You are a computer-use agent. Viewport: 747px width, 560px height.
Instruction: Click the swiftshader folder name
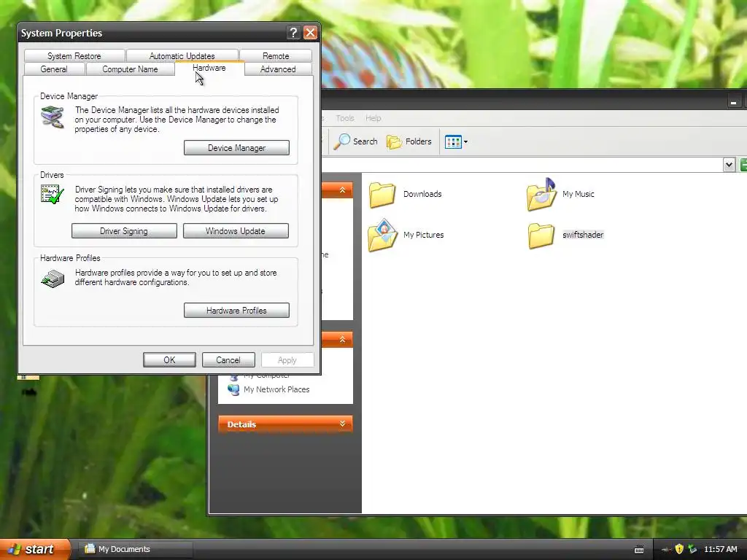[583, 235]
